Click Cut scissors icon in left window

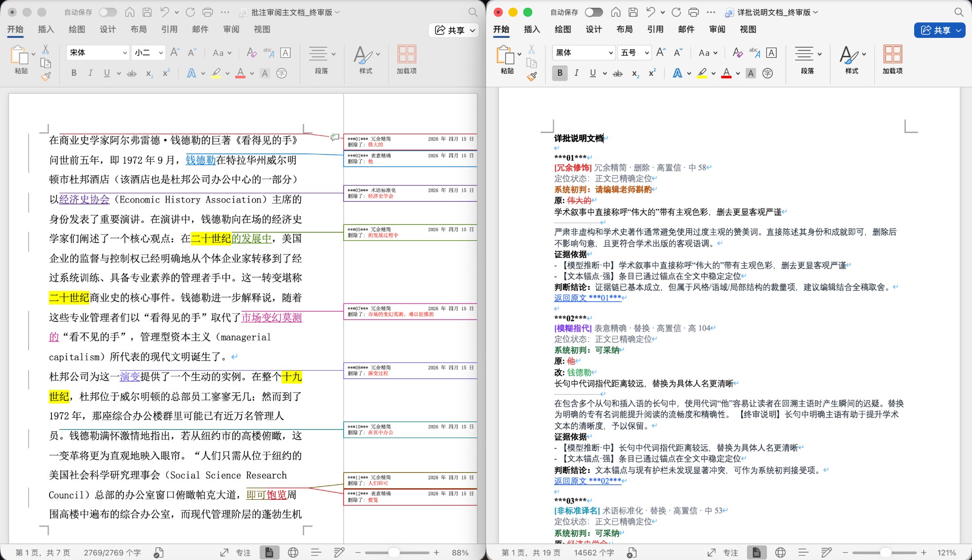(46, 49)
